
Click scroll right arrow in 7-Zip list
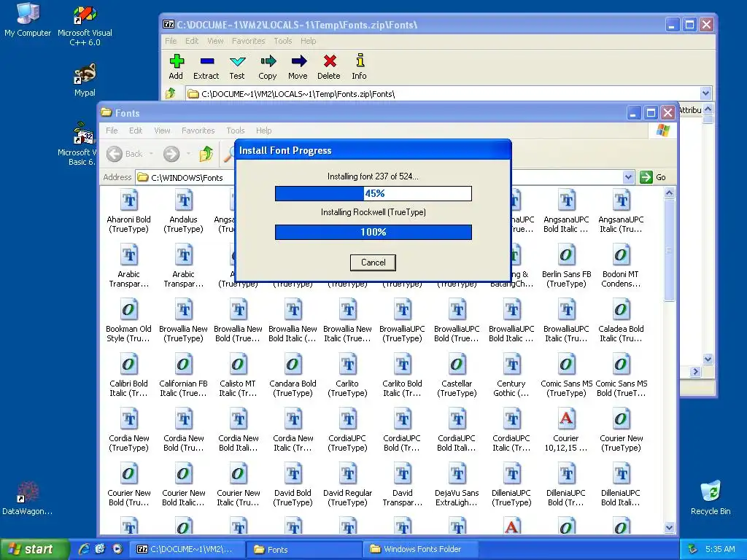pyautogui.click(x=695, y=371)
